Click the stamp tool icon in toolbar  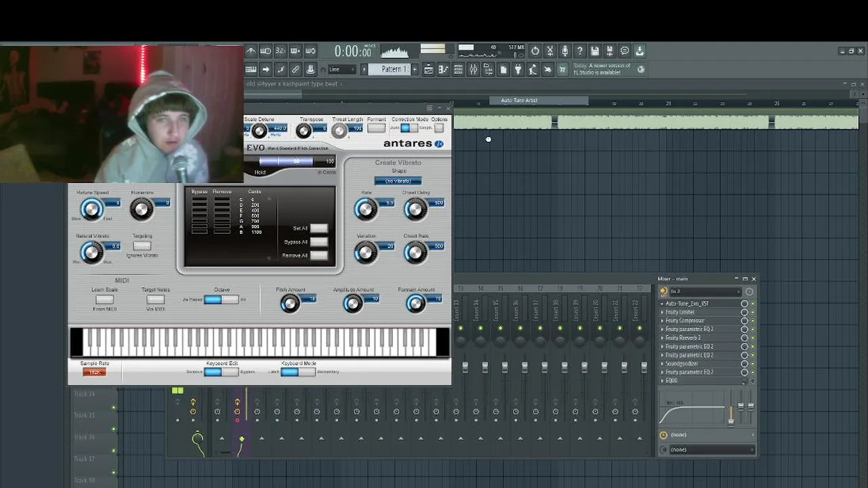click(310, 69)
